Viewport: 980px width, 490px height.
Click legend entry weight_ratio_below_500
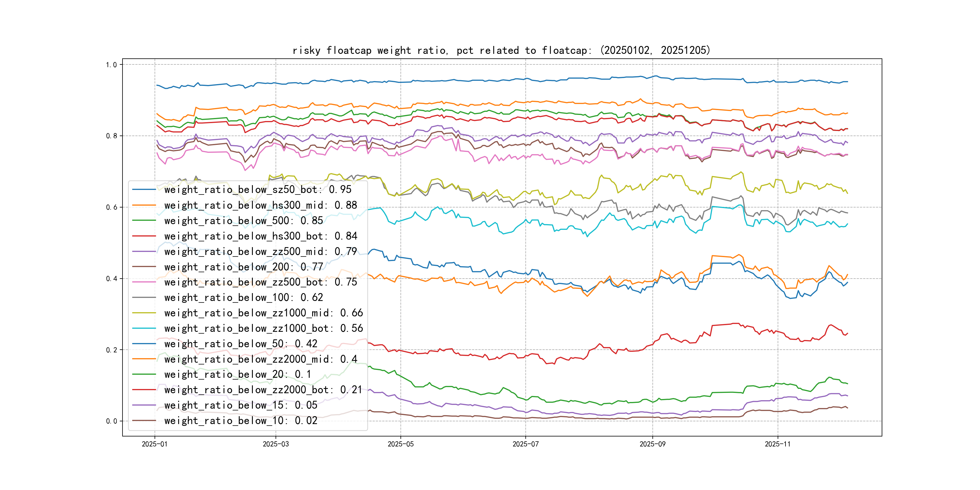(243, 221)
